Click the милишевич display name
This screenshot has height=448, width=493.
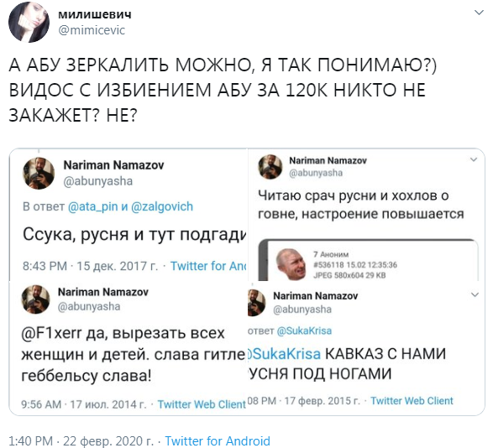95,14
